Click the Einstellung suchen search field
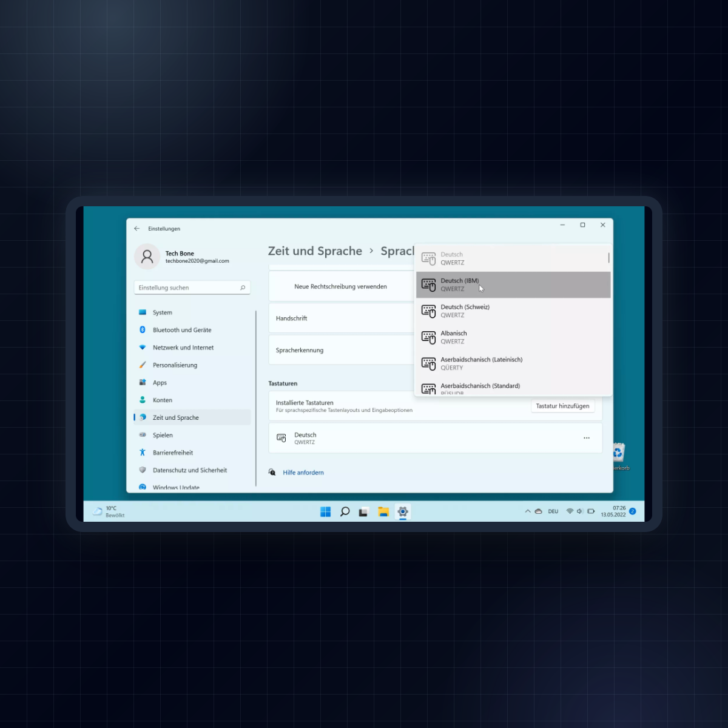 point(192,288)
